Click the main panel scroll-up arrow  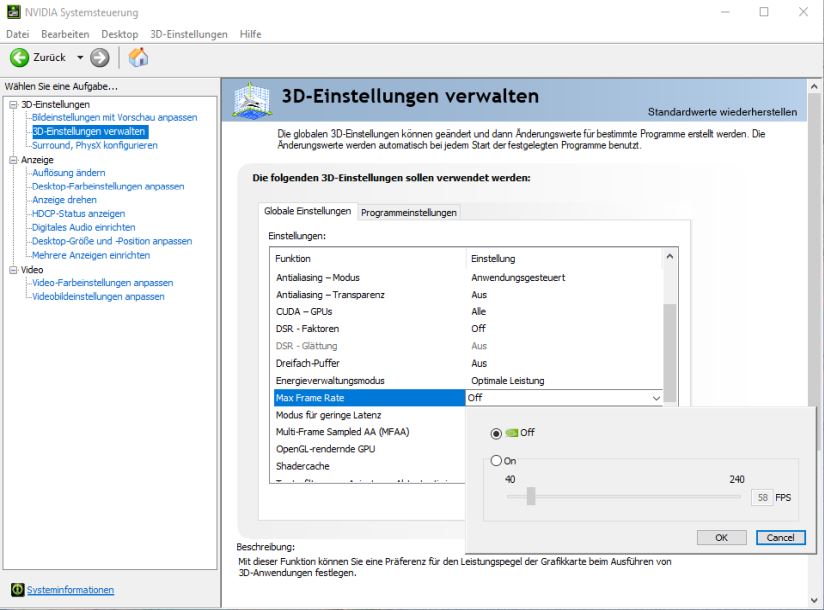(814, 86)
